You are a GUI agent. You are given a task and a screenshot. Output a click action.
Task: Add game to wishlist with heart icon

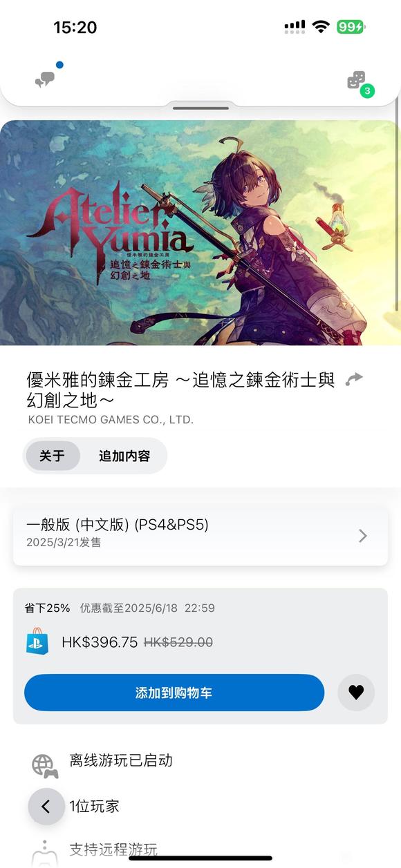click(x=356, y=693)
